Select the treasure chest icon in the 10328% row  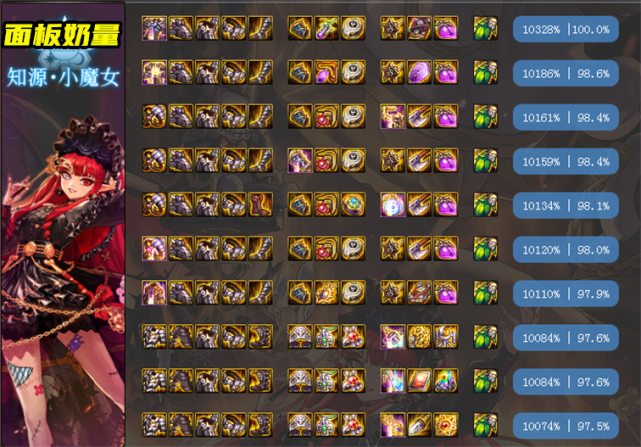click(x=419, y=28)
